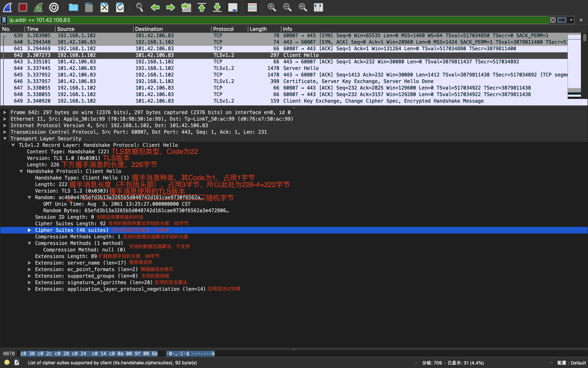Image resolution: width=588 pixels, height=368 pixels.
Task: Zoom in main window text
Action: click(x=272, y=7)
